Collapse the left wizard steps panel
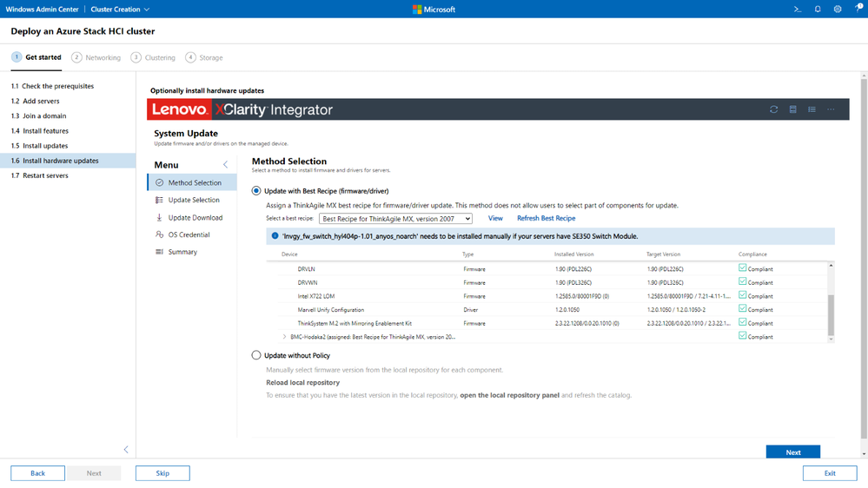This screenshot has width=868, height=488. (126, 449)
